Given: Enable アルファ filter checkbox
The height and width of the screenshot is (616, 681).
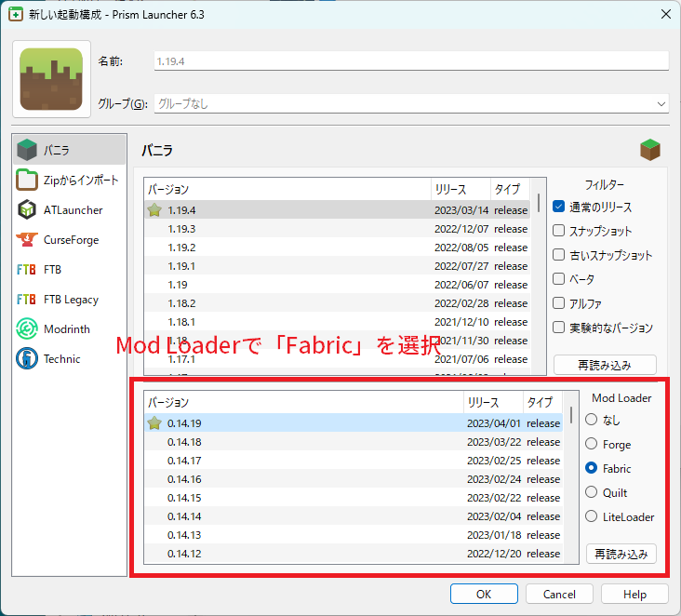Looking at the screenshot, I should pos(558,302).
